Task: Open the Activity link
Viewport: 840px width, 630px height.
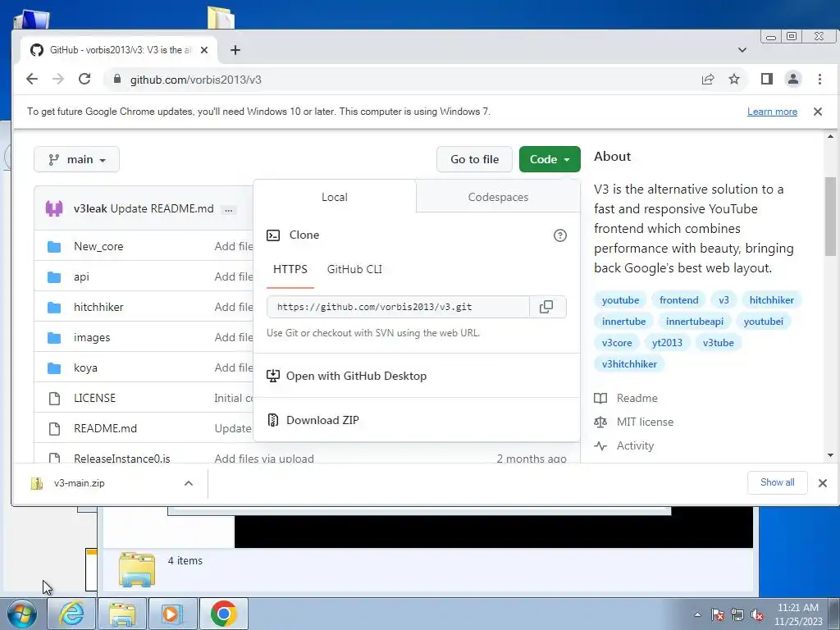Action: tap(636, 445)
